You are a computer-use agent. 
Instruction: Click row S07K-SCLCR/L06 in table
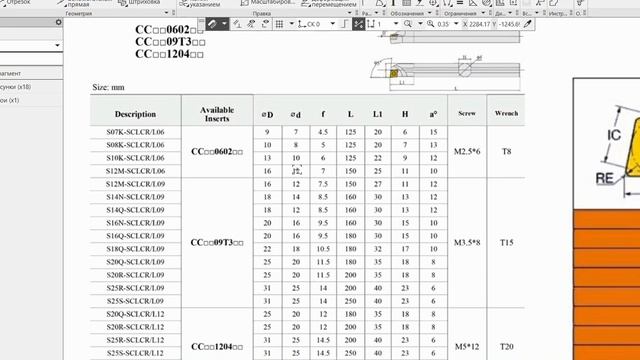point(135,132)
